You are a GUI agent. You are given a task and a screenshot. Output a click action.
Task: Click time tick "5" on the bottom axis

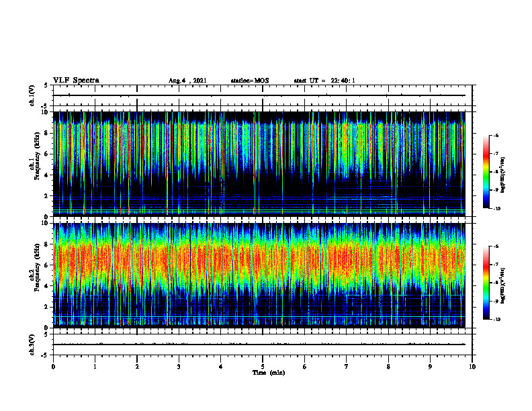[263, 367]
